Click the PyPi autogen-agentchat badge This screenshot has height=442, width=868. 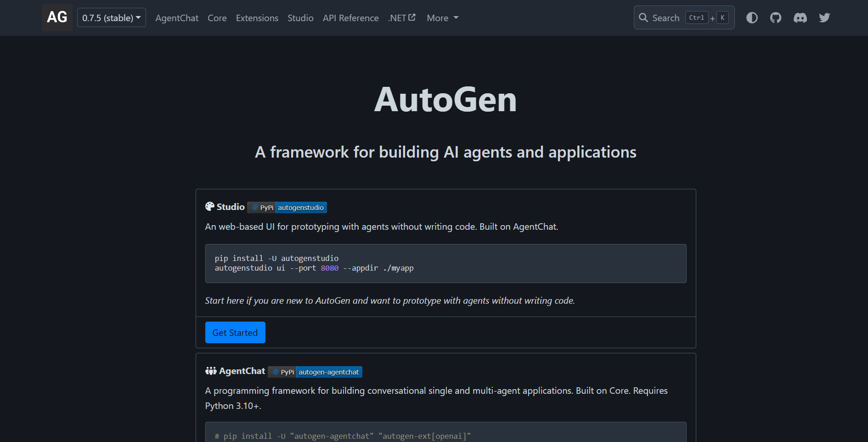point(315,372)
